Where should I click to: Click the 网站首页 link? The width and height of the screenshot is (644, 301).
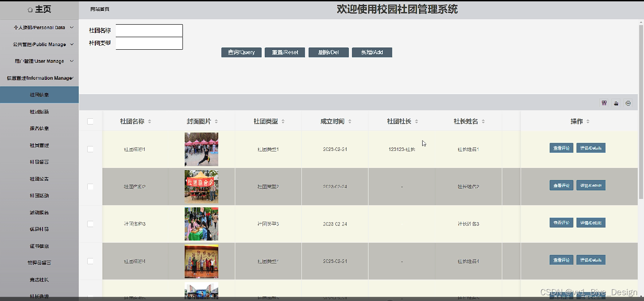click(100, 9)
